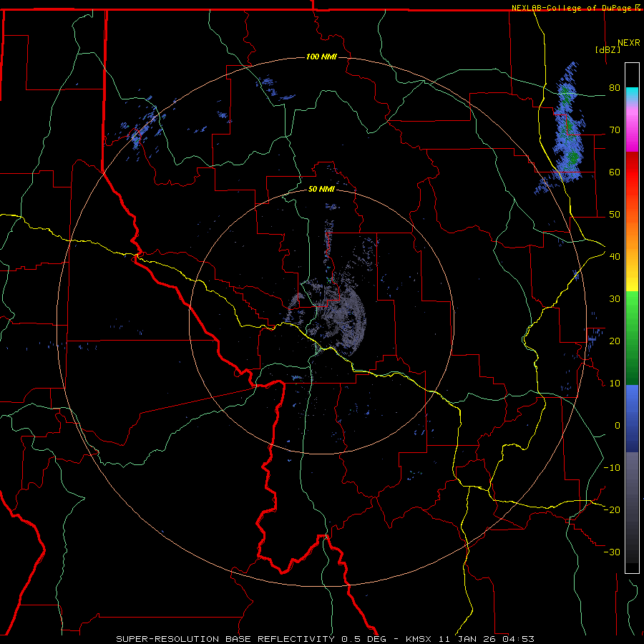Viewport: 644px width, 644px height.
Task: Select the 50 NMI range ring label
Action: pos(321,189)
